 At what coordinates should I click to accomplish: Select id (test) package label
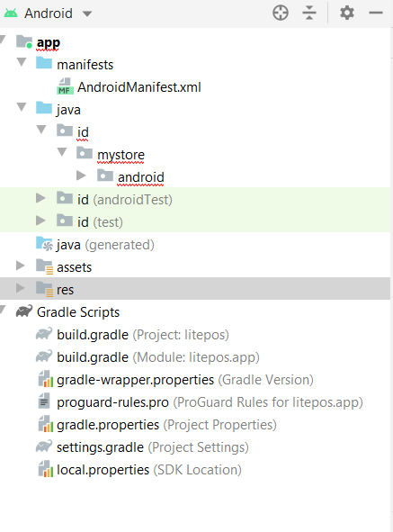point(100,222)
